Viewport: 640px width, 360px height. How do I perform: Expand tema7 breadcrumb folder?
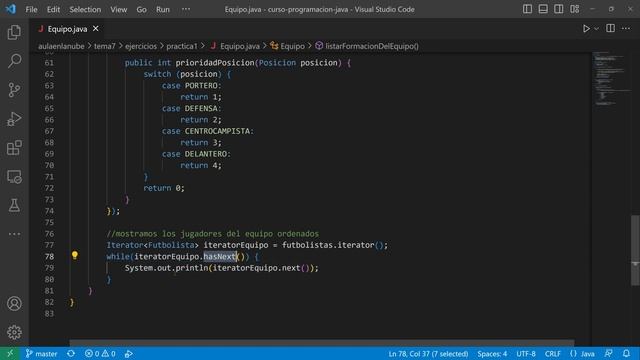tap(104, 46)
